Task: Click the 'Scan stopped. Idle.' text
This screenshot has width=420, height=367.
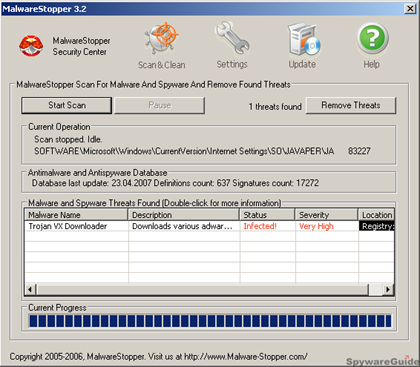Action: point(68,139)
